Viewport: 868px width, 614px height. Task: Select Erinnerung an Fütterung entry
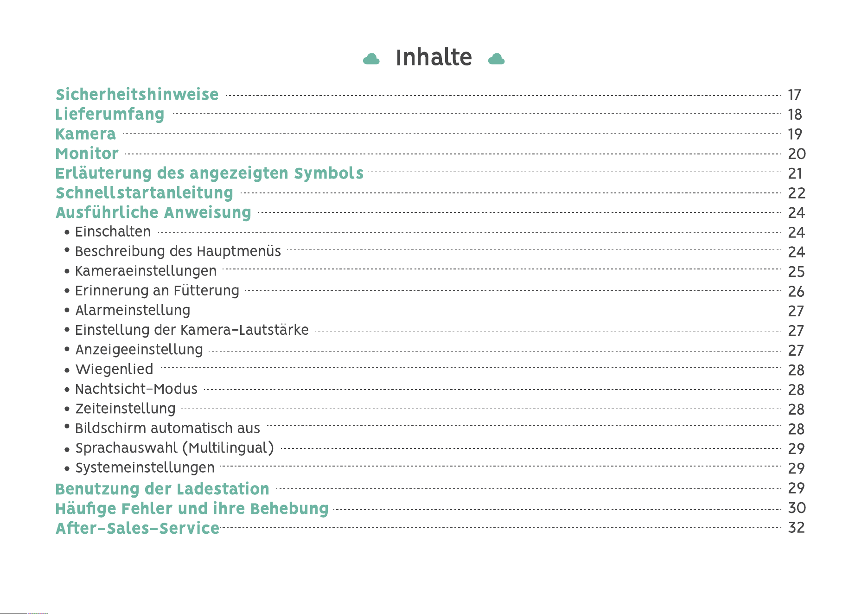pyautogui.click(x=157, y=291)
